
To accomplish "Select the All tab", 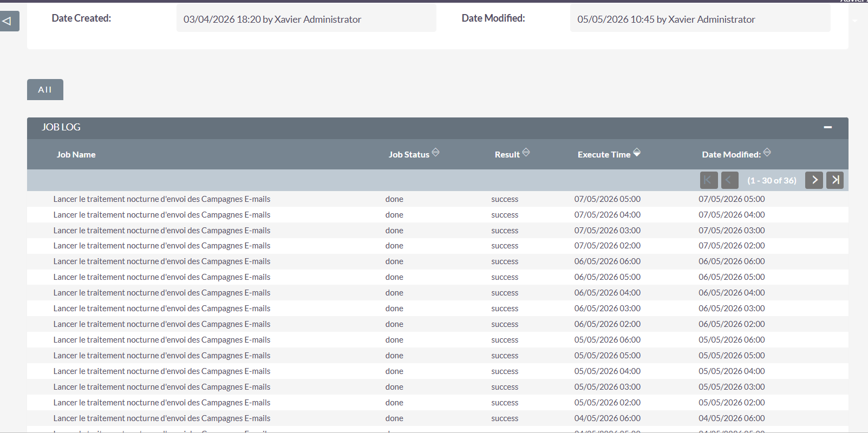I will point(45,90).
